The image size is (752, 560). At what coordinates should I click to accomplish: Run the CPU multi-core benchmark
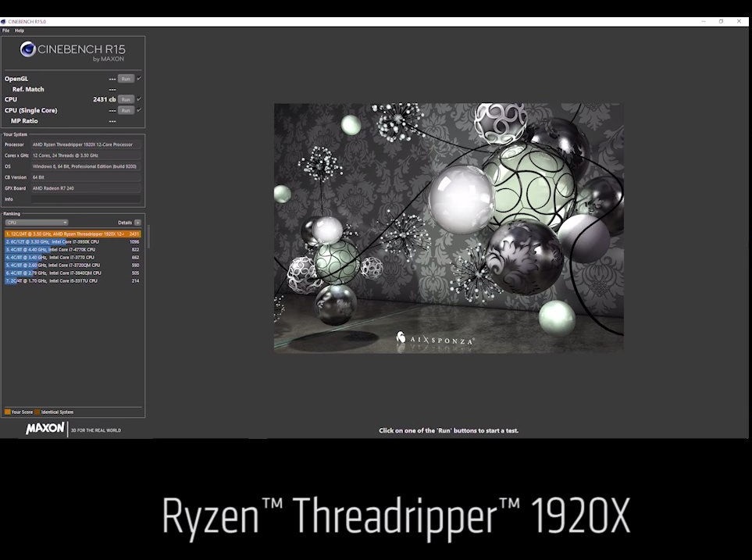click(x=126, y=99)
